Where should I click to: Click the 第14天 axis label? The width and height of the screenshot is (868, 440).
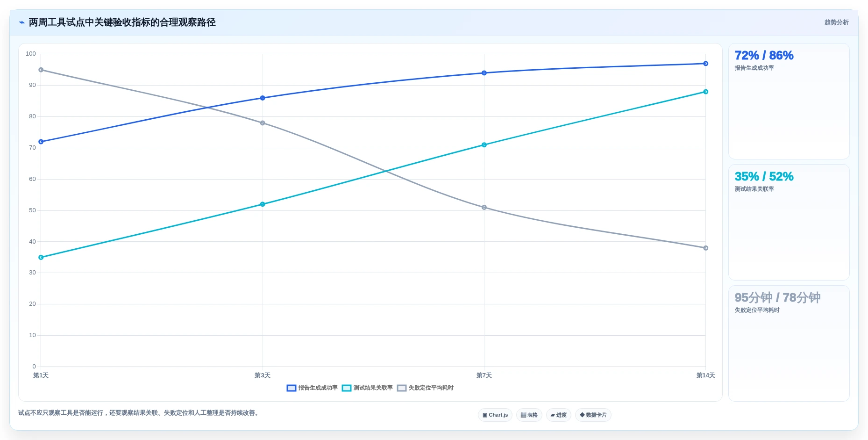tap(705, 375)
